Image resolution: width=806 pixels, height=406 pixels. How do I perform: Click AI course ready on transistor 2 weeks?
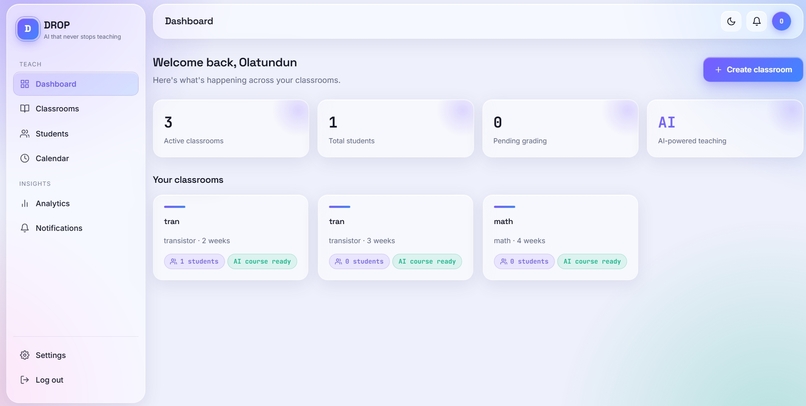click(x=262, y=262)
